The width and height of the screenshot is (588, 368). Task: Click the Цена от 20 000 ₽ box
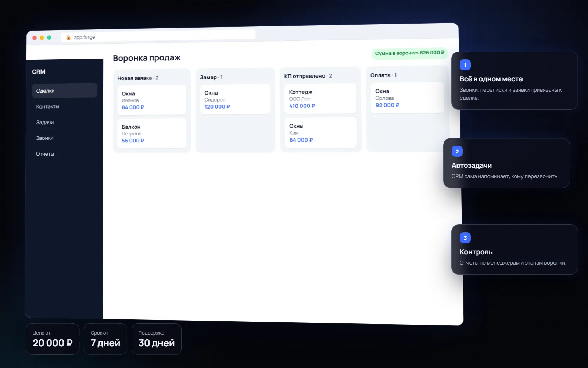click(x=53, y=339)
